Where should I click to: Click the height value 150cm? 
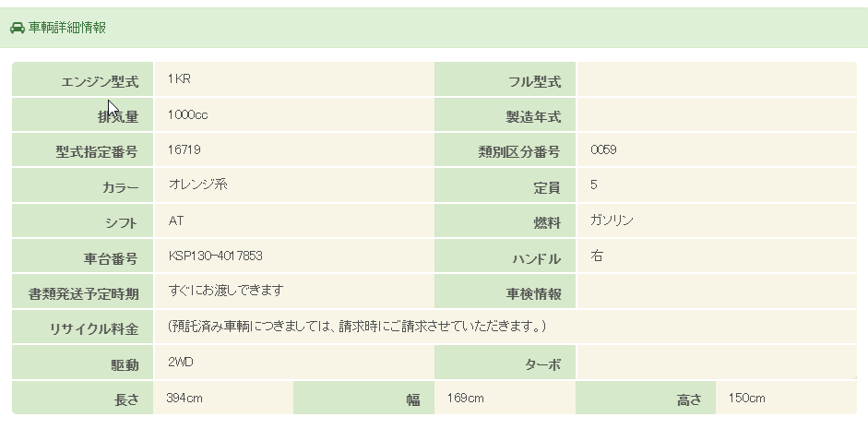pyautogui.click(x=746, y=399)
